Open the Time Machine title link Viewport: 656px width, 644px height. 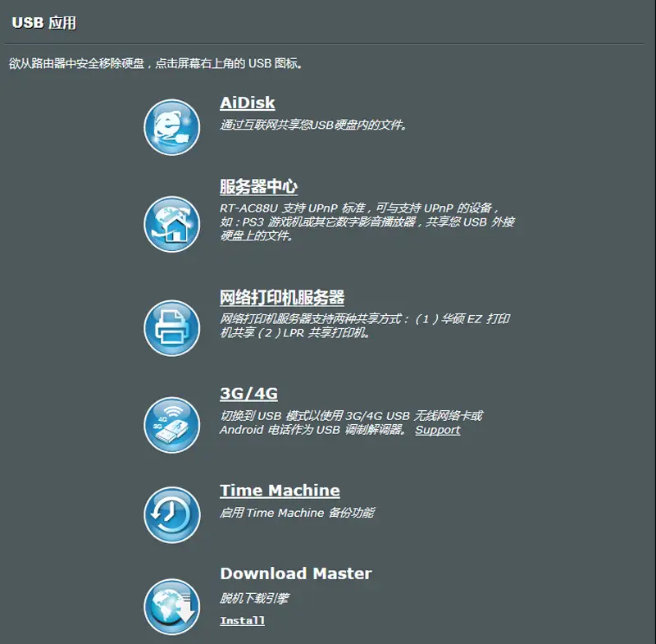click(280, 491)
